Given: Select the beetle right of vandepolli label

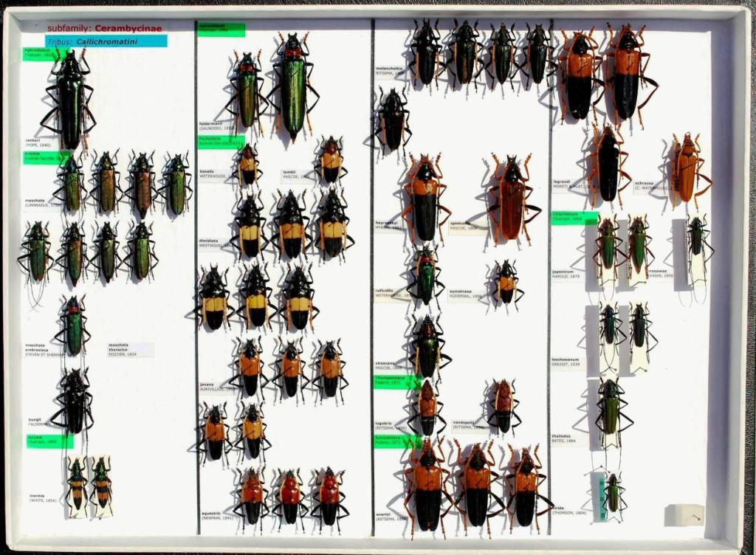Looking at the screenshot, I should click(504, 406).
